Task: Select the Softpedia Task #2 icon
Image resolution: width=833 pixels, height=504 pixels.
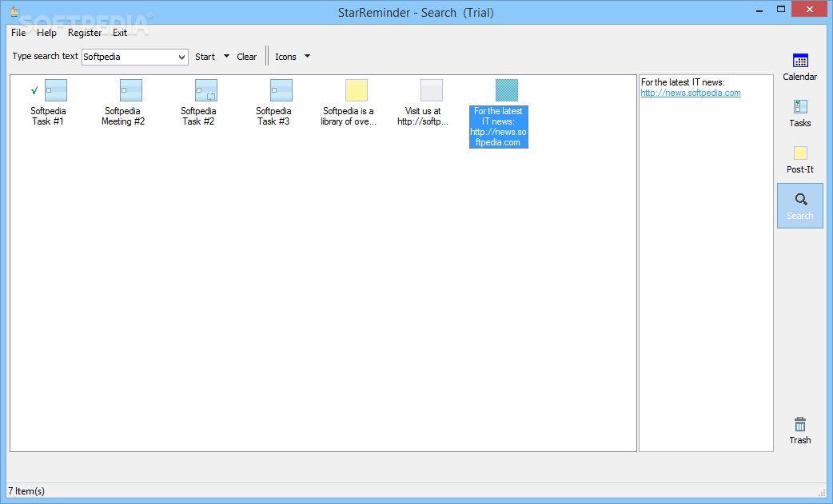Action: 206,90
